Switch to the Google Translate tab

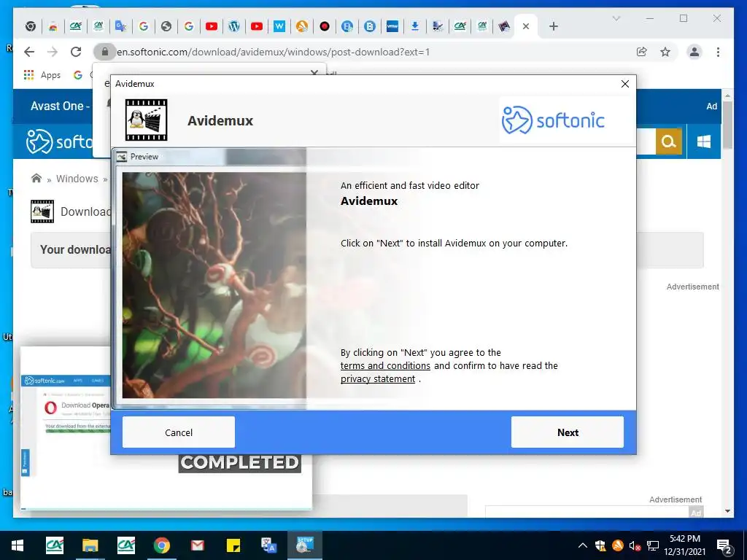pyautogui.click(x=120, y=26)
